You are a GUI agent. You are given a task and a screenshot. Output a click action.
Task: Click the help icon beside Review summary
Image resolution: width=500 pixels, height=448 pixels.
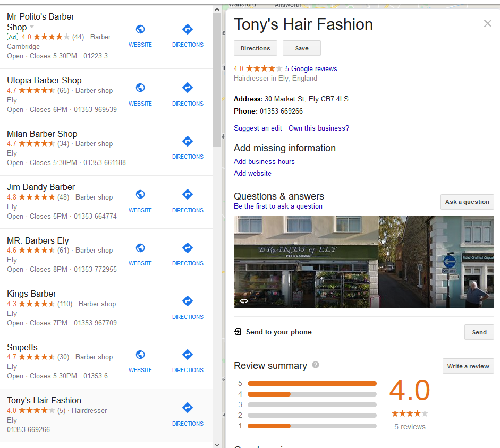[316, 365]
